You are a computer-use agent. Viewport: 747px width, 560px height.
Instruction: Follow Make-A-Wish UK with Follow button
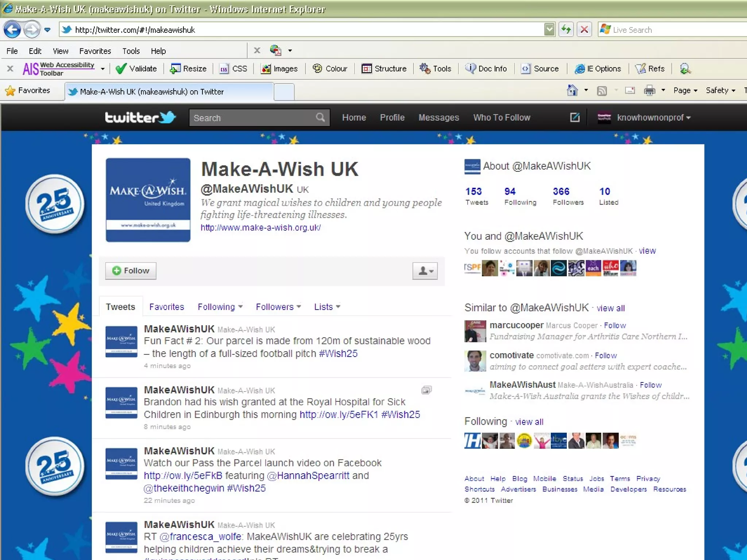point(131,271)
